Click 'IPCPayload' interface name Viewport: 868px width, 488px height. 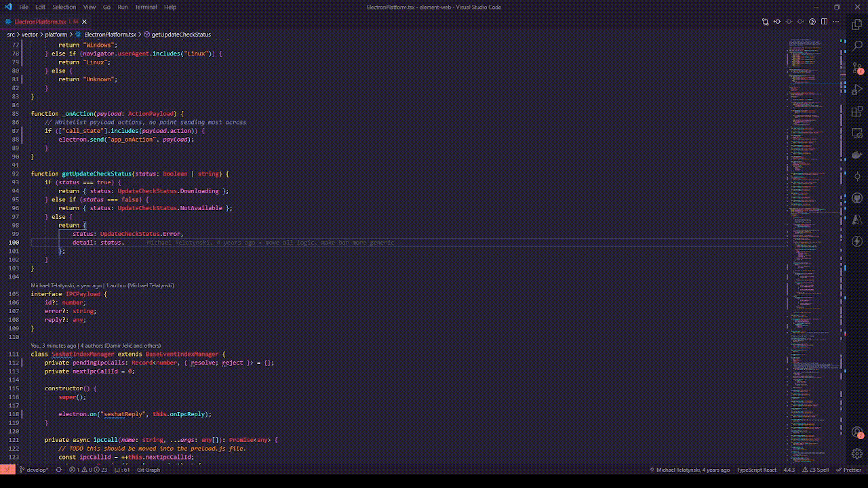point(83,294)
